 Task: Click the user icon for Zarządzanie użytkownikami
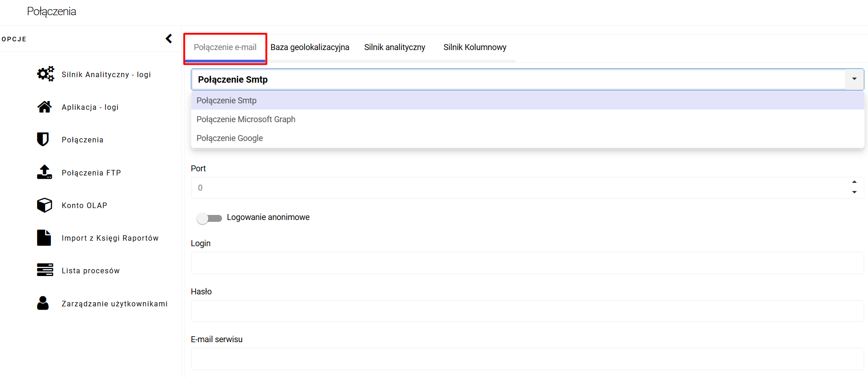click(43, 303)
